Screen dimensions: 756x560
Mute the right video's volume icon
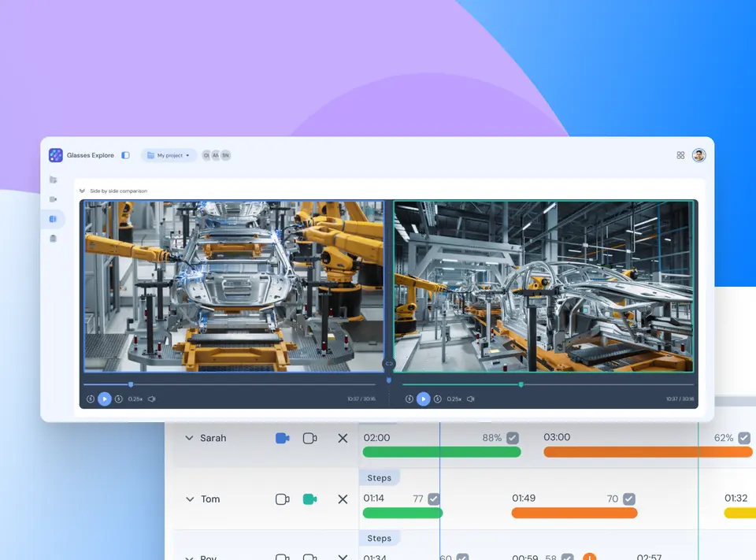tap(471, 399)
